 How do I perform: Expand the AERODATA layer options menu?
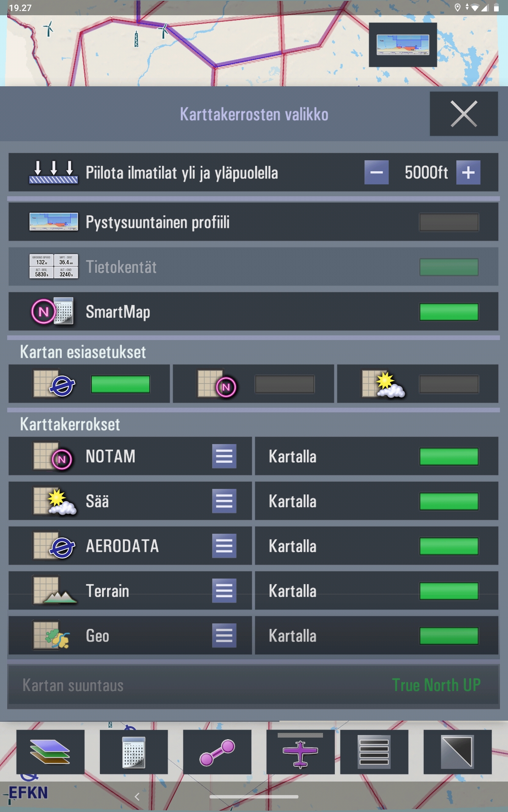click(x=224, y=546)
